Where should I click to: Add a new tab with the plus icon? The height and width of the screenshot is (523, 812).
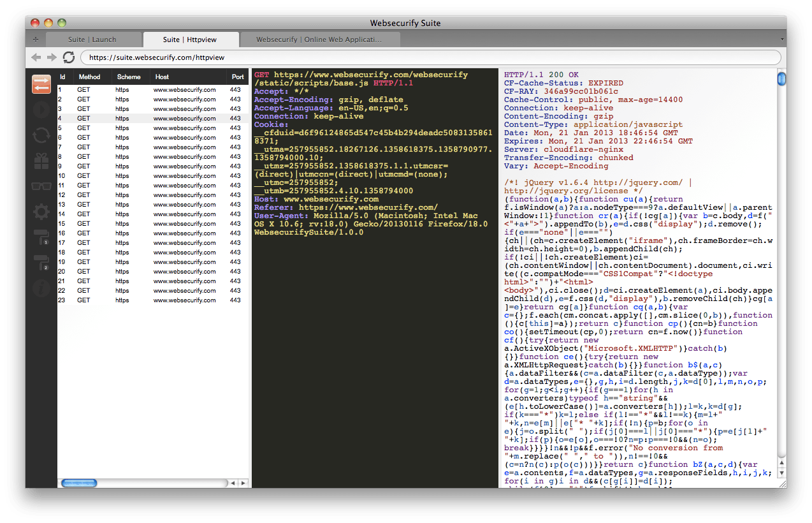[x=36, y=40]
